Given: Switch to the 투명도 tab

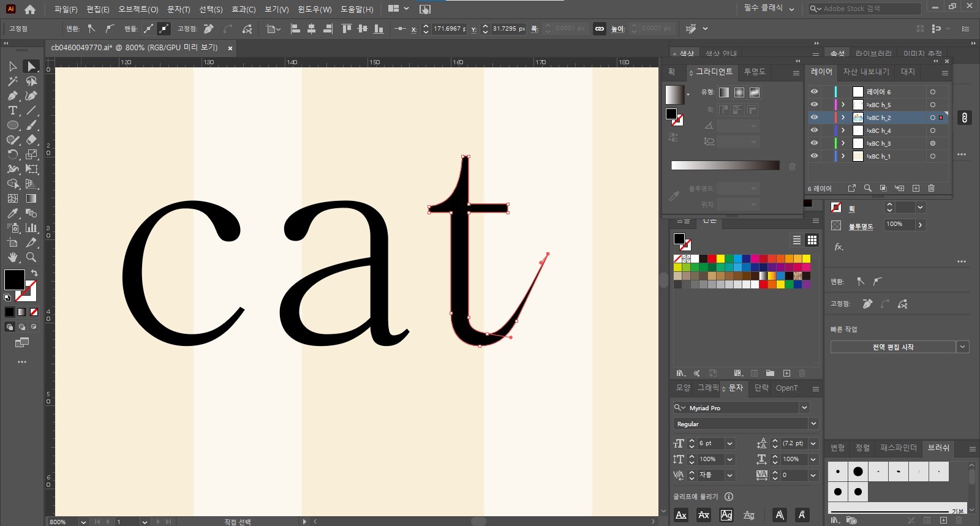Looking at the screenshot, I should click(755, 72).
